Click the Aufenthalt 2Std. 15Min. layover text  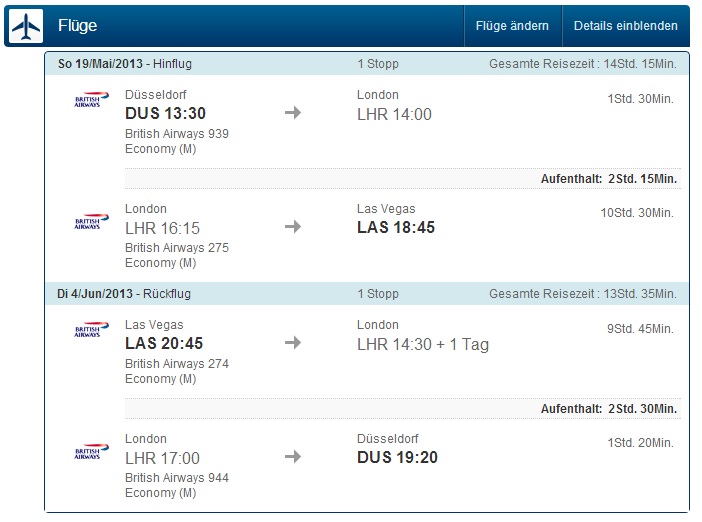[609, 179]
